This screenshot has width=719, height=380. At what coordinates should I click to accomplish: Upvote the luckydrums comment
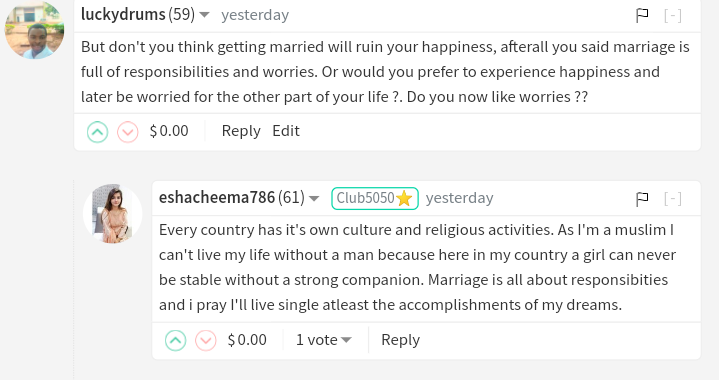coord(97,132)
